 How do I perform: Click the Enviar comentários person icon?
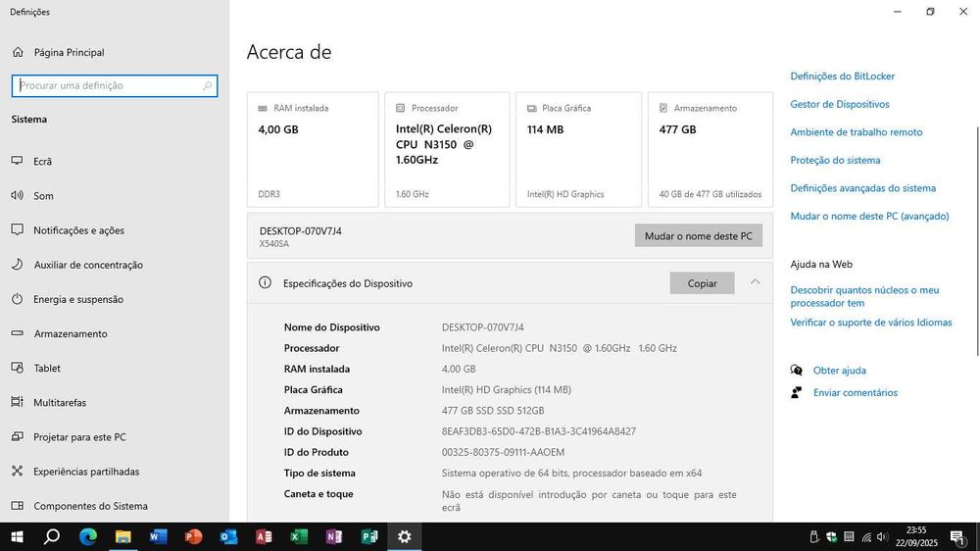796,393
